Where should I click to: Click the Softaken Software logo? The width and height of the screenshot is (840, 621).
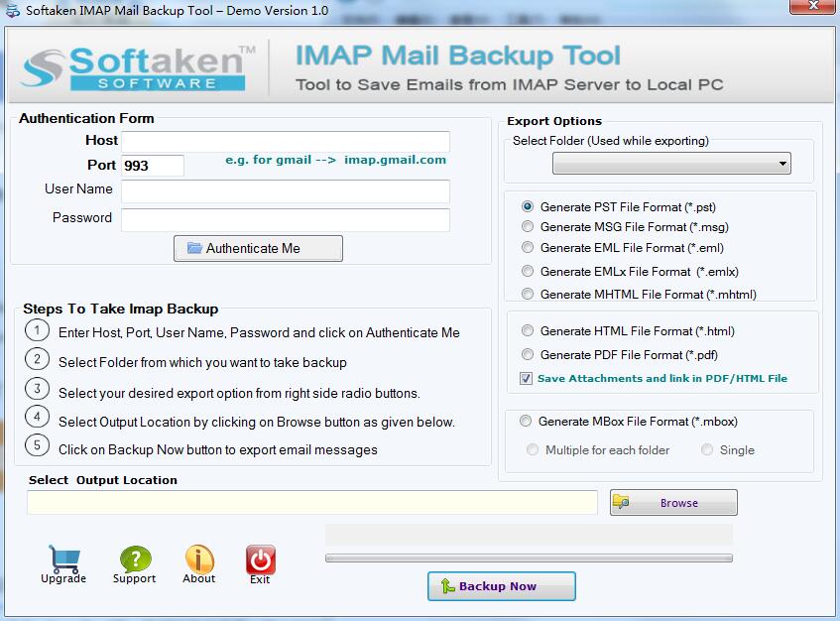tap(138, 68)
